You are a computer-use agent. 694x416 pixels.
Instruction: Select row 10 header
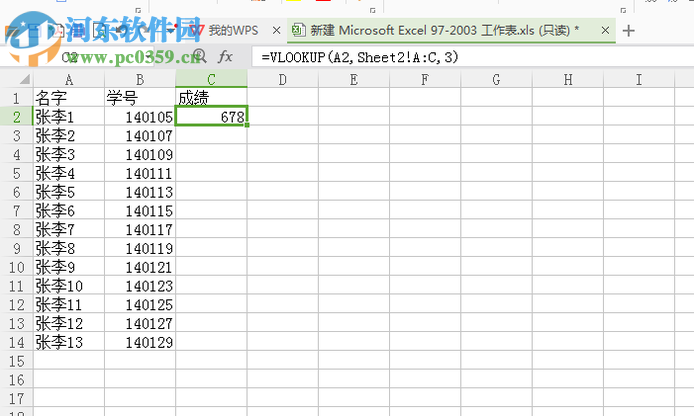click(16, 267)
